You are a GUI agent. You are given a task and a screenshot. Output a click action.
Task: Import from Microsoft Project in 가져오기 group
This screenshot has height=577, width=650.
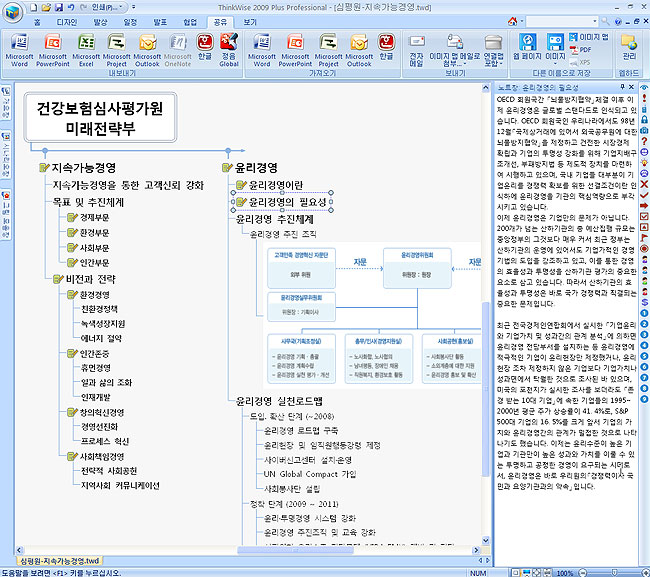point(328,50)
